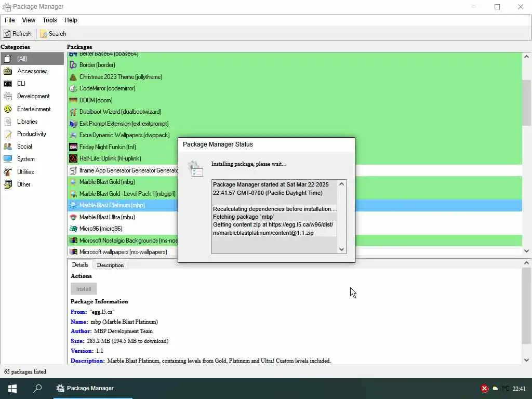Screen dimensions: 532x399
Task: Click the Windows Start button
Action: pos(12,389)
